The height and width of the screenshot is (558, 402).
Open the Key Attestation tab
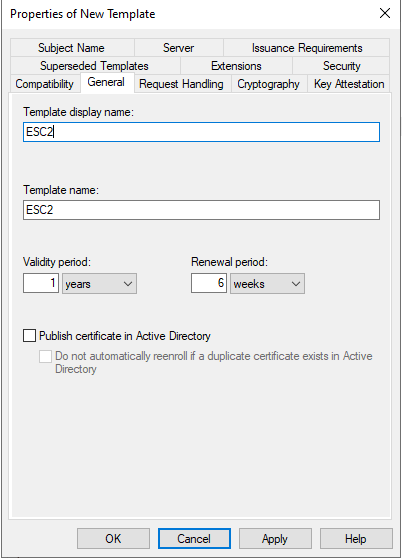[x=349, y=84]
